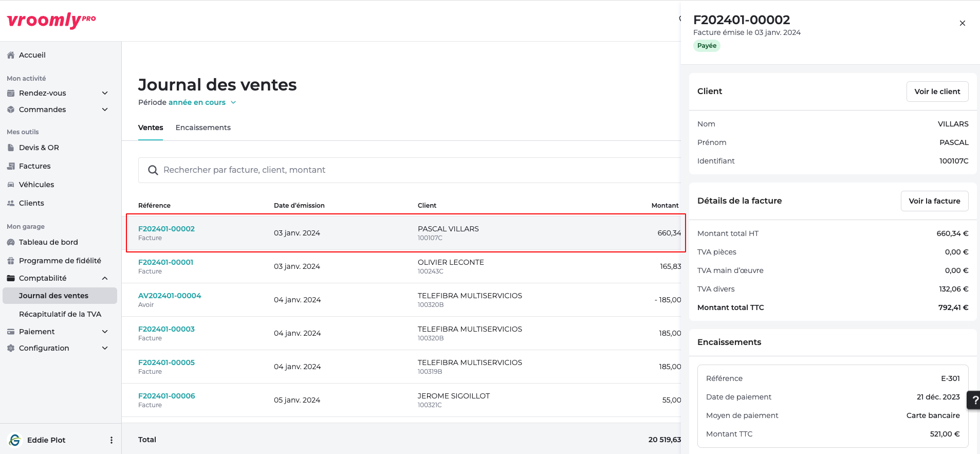Click the 'Date d'émission' column header
Viewport: 980px width, 454px height.
(299, 205)
